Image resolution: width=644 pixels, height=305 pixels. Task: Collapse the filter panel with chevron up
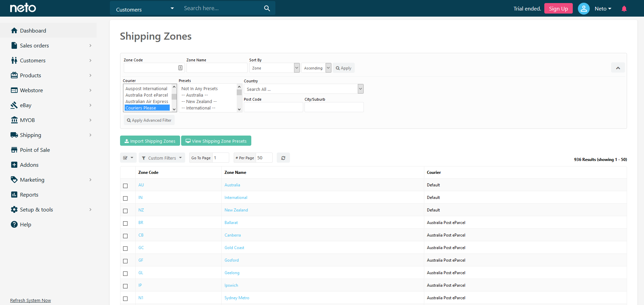[x=618, y=68]
